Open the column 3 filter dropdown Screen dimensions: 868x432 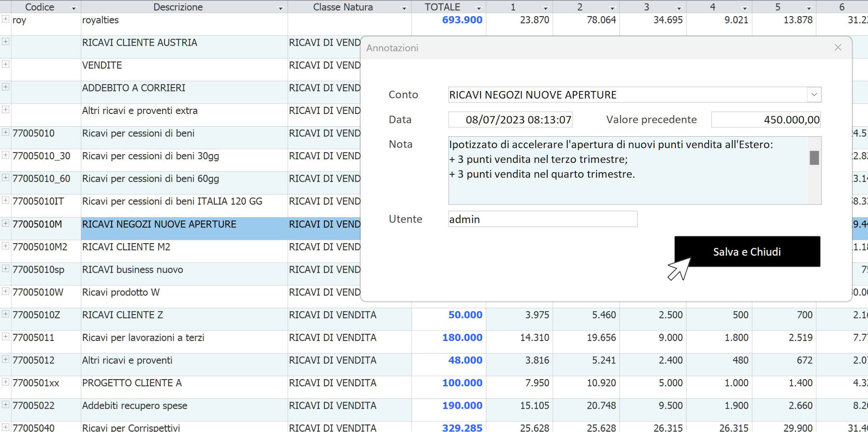pos(679,8)
